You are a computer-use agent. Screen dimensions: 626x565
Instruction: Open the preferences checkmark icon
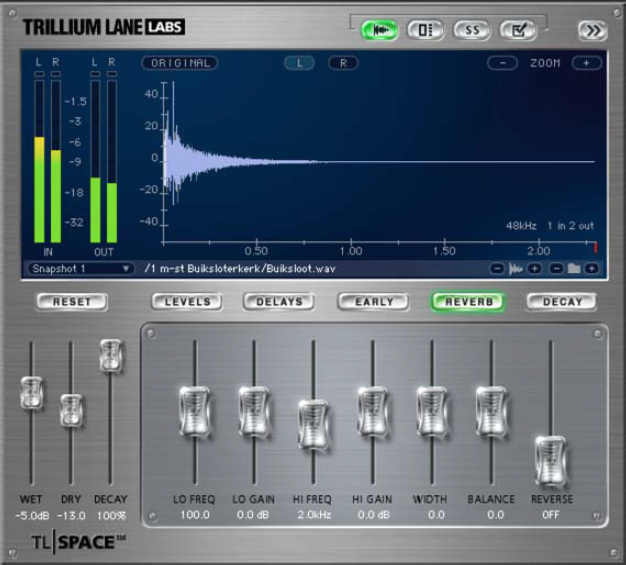[518, 30]
